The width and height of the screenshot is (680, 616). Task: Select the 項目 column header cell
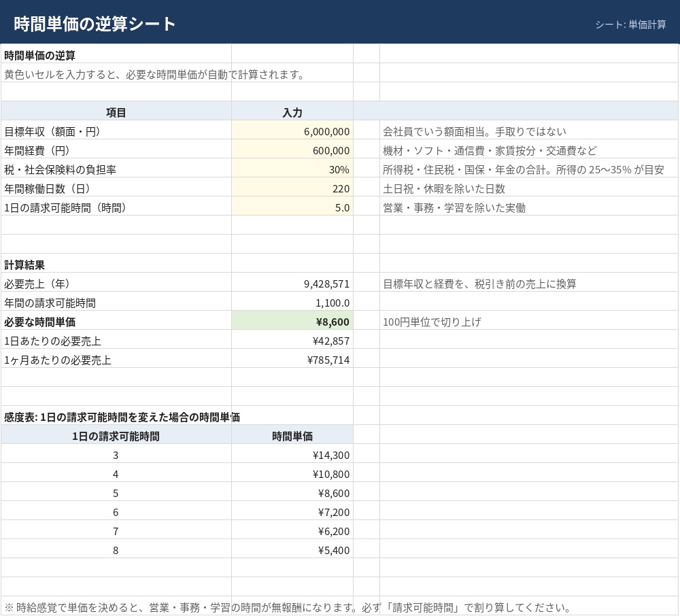coord(116,111)
